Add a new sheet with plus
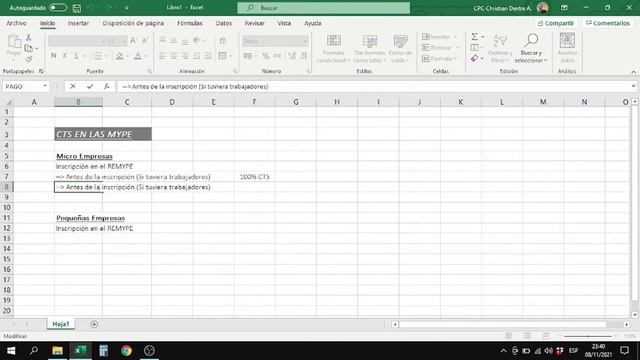640x360 pixels. coord(94,324)
